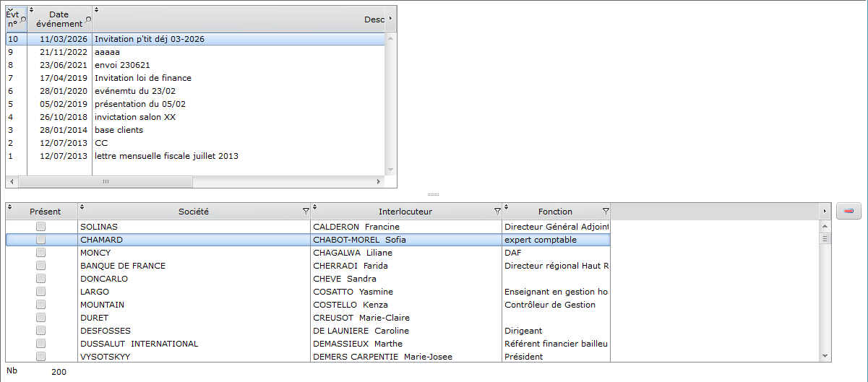This screenshot has height=382, width=868.
Task: Click the sort arrows of the Fonction column
Action: coord(507,208)
